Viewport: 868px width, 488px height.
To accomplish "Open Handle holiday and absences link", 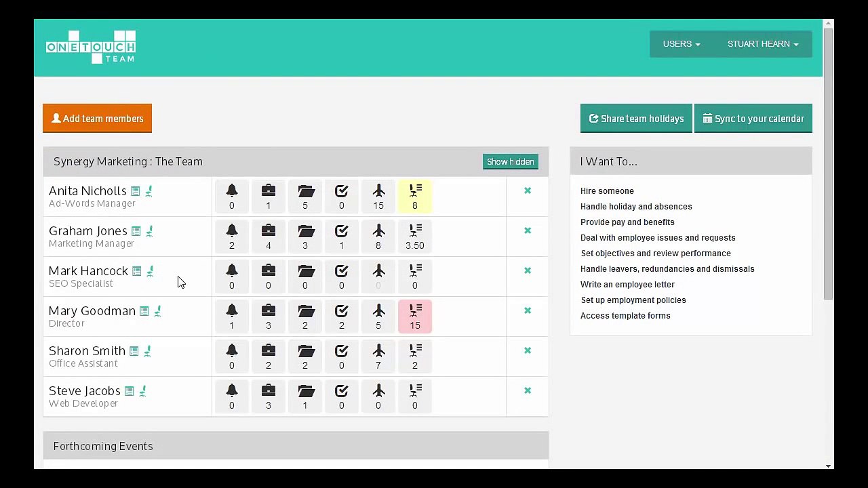I will pos(636,207).
